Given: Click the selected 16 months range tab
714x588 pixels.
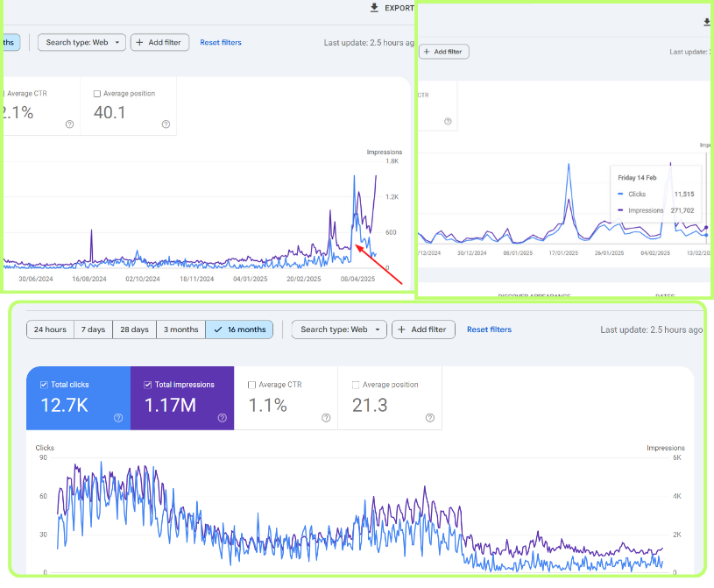Looking at the screenshot, I should click(239, 329).
